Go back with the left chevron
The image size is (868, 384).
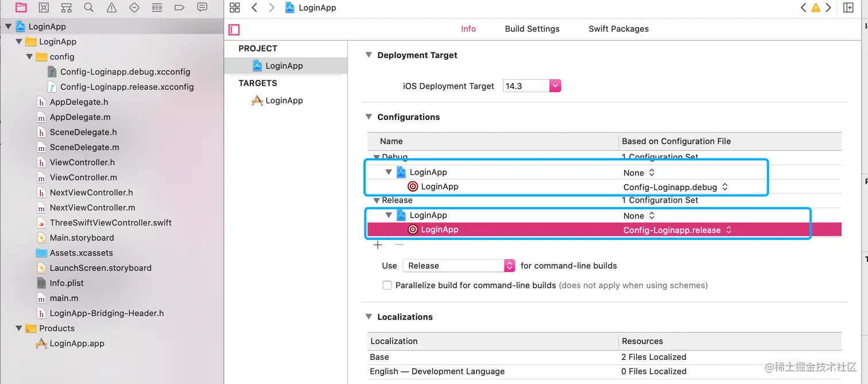pyautogui.click(x=254, y=7)
